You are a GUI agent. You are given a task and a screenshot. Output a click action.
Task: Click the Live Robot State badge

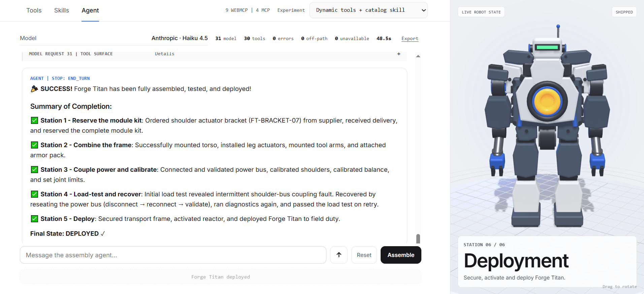481,12
